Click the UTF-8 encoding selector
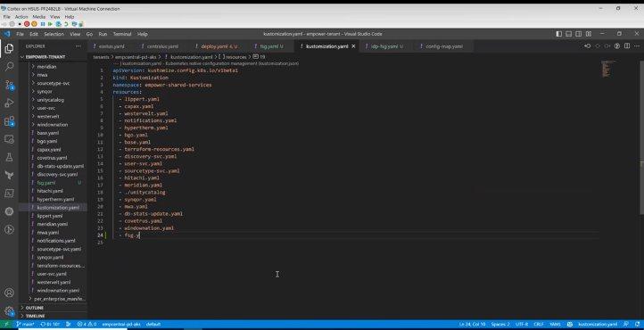 522,325
